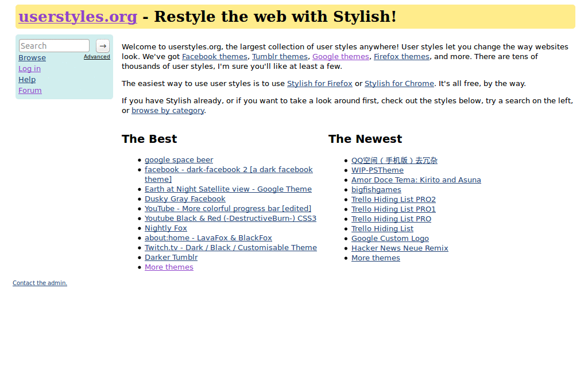
Task: Open the Advanced search link
Action: pos(96,57)
